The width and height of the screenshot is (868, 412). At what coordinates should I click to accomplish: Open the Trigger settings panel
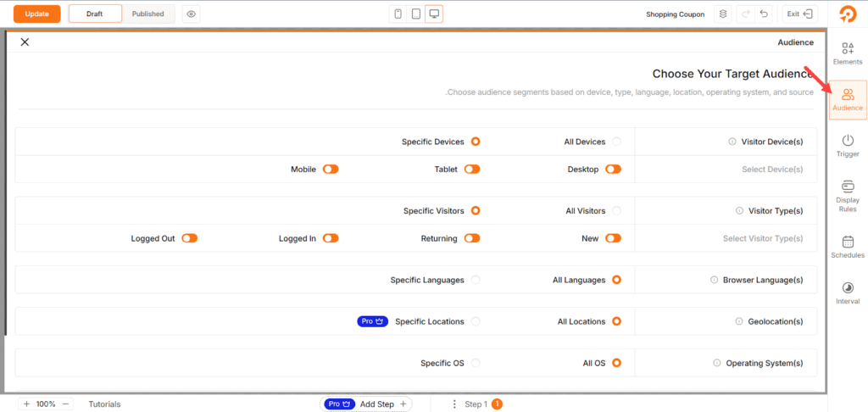848,145
